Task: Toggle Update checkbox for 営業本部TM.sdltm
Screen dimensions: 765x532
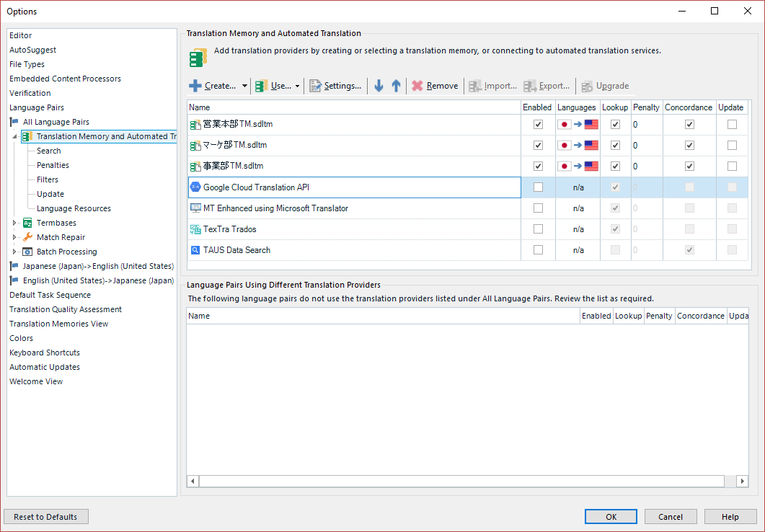Action: tap(732, 125)
